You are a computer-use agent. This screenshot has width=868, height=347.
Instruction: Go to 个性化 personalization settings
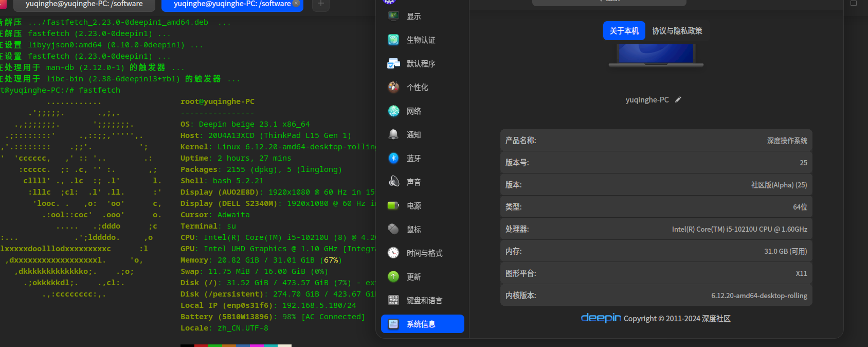(423, 88)
